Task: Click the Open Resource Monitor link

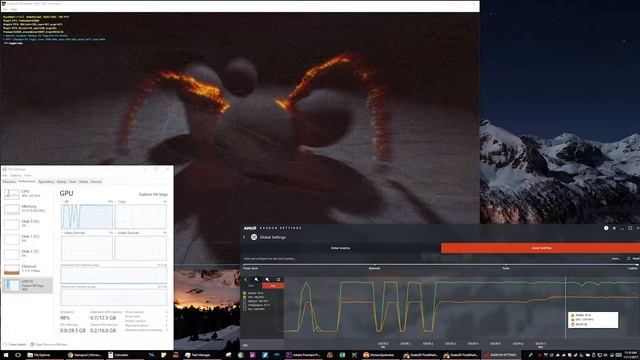Action: point(49,344)
